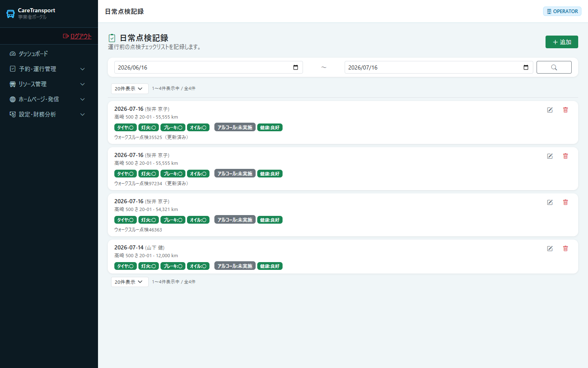Edit the 2026-07-14 inspection record
Screen dimensions: 588x368
tap(550, 249)
